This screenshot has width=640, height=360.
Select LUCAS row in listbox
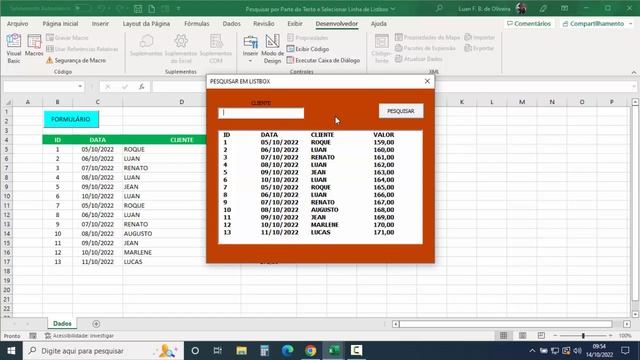(x=320, y=232)
